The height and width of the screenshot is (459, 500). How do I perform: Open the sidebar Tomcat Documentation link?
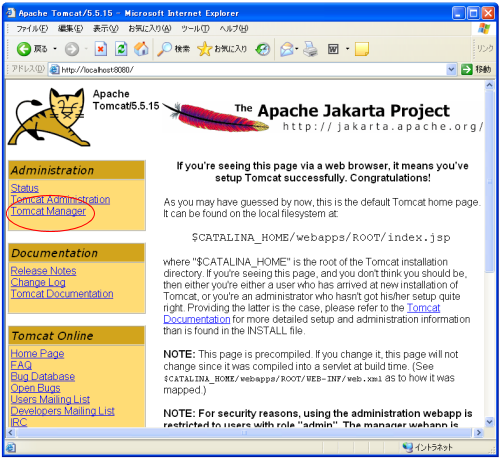pyautogui.click(x=62, y=294)
